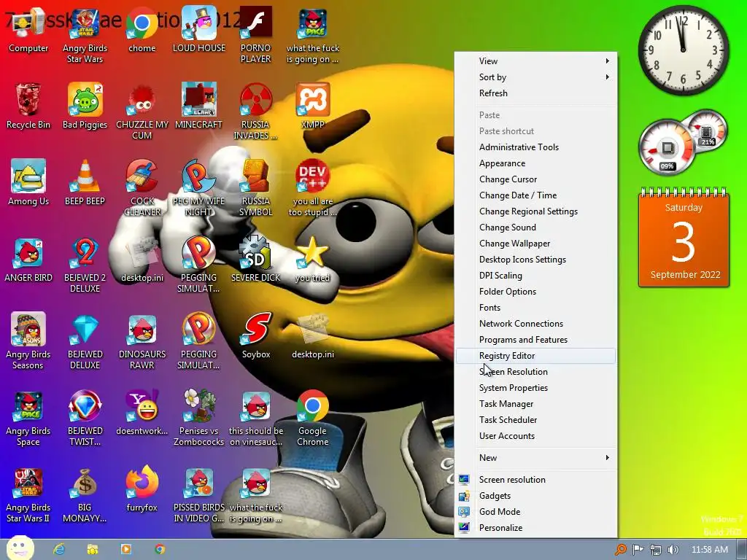Open media player from the taskbar
This screenshot has width=747, height=560.
pyautogui.click(x=126, y=549)
